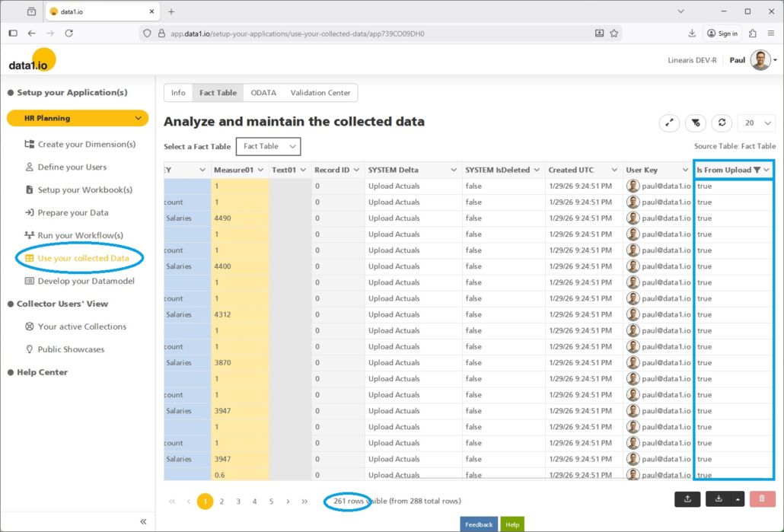Open the Validation Center tab
This screenshot has height=532, width=784.
(x=320, y=93)
